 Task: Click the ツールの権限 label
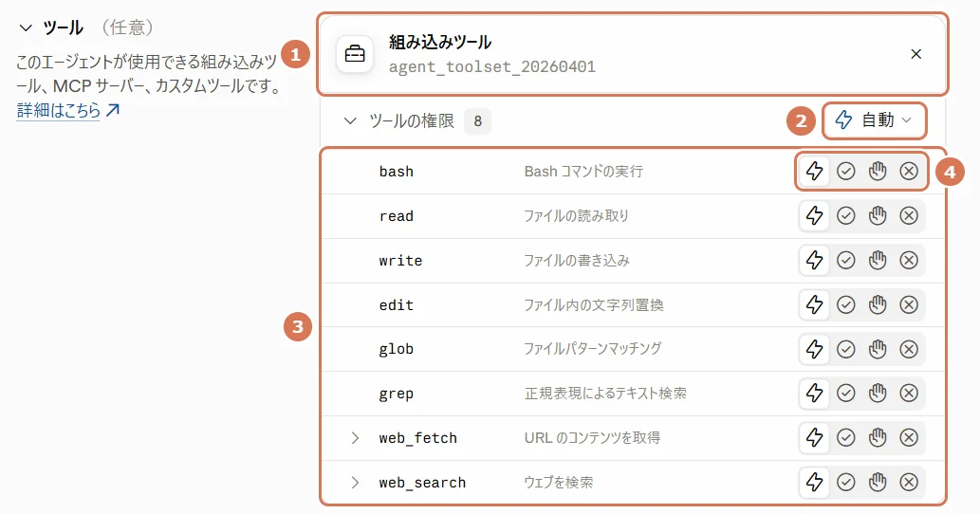(411, 120)
